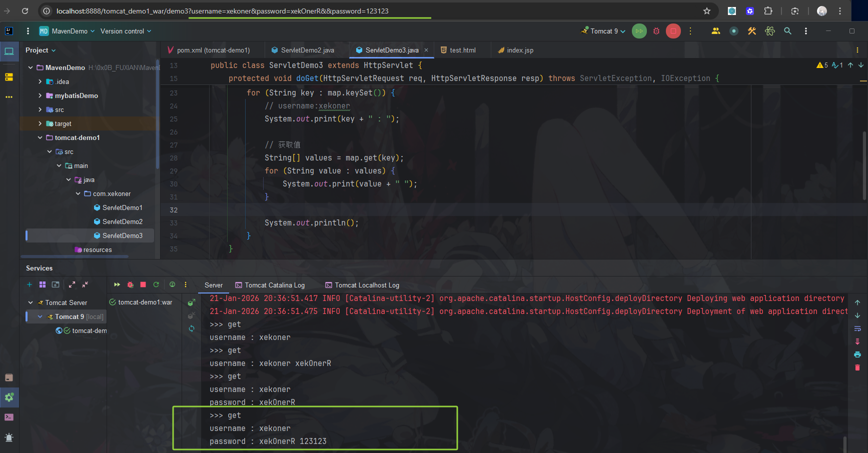
Task: Rerun the server using the restart arrow icon
Action: (x=156, y=284)
